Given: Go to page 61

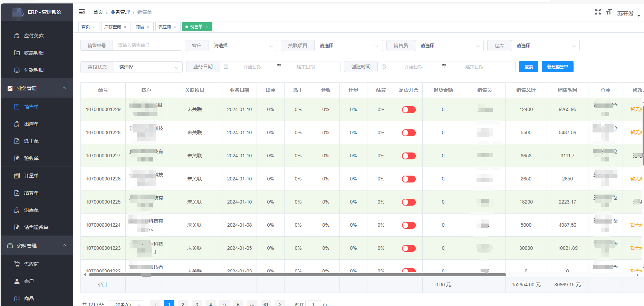Looking at the screenshot, I should tap(266, 304).
